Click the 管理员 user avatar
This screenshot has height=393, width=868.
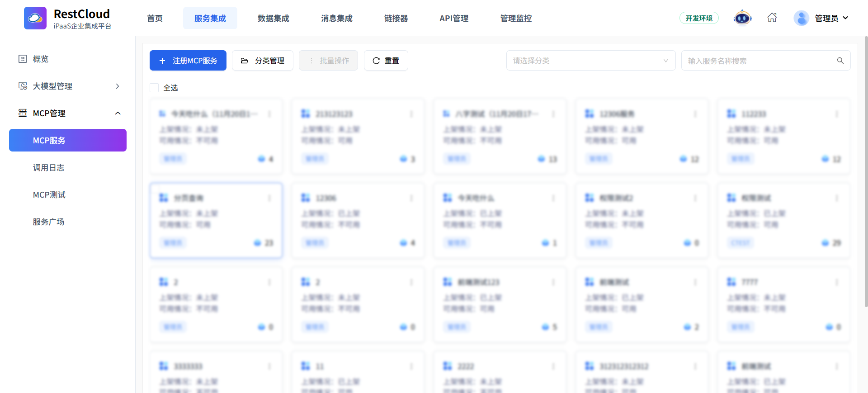pos(801,18)
